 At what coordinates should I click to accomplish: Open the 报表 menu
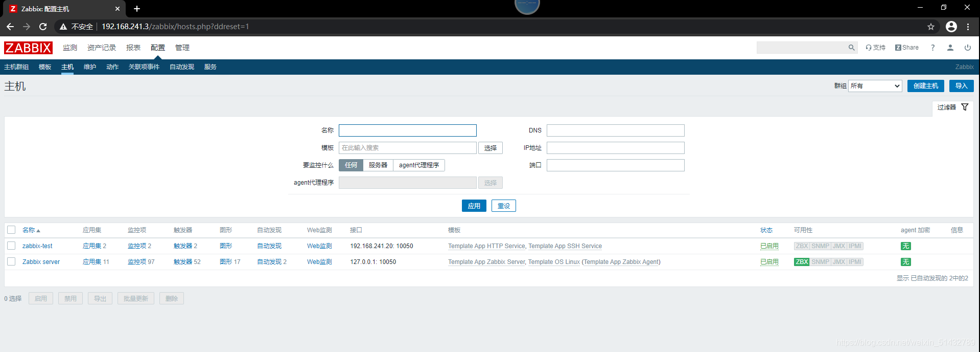point(133,48)
